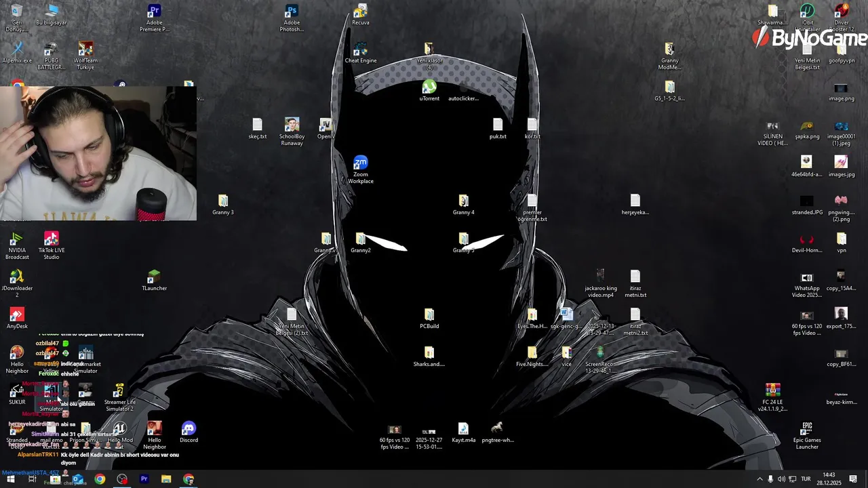Viewport: 868px width, 488px height.
Task: Open Granny ModMe... folder
Action: pyautogui.click(x=669, y=56)
